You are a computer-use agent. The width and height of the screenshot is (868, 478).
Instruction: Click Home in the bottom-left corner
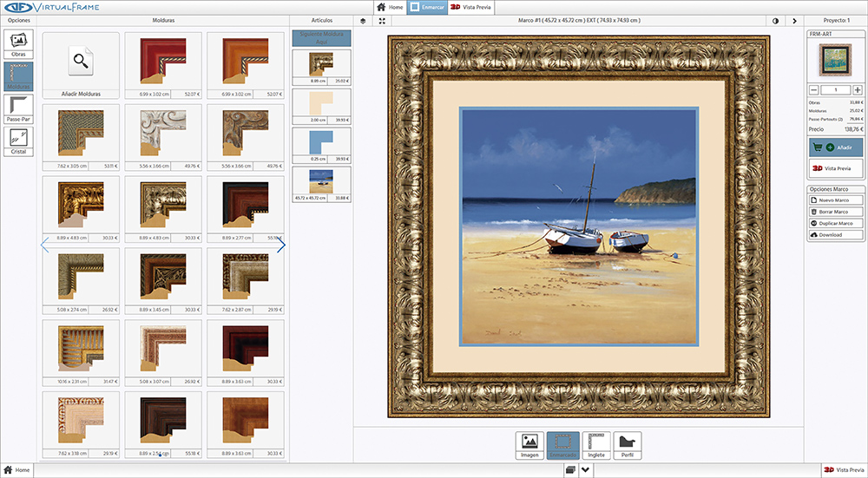pos(16,469)
